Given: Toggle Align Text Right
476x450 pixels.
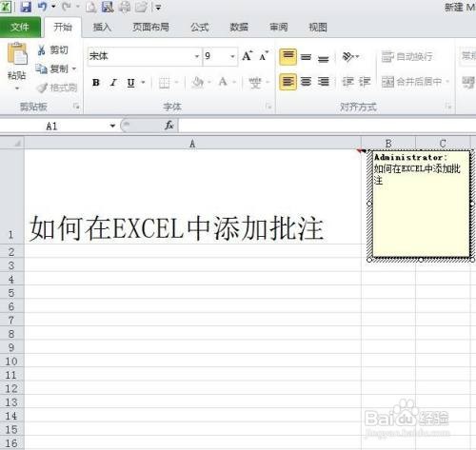Looking at the screenshot, I should point(324,82).
